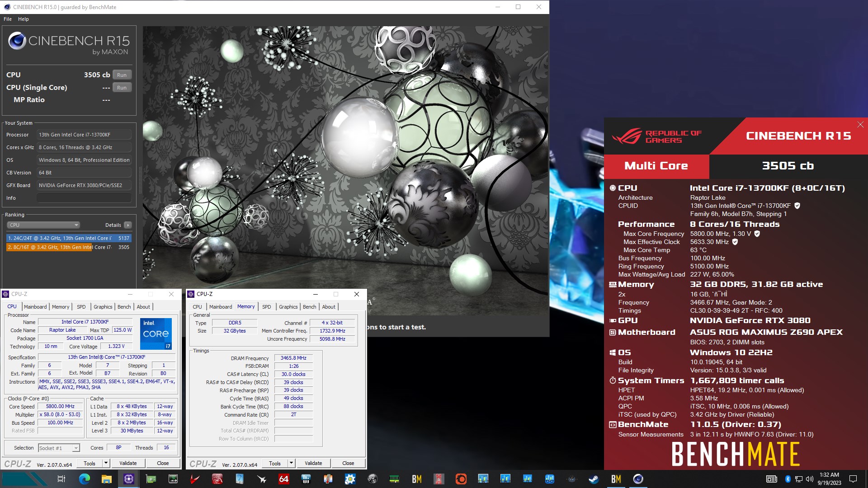Screen dimensions: 868x488
Task: Open the Socket #1 Selection dropdown
Action: (x=59, y=448)
